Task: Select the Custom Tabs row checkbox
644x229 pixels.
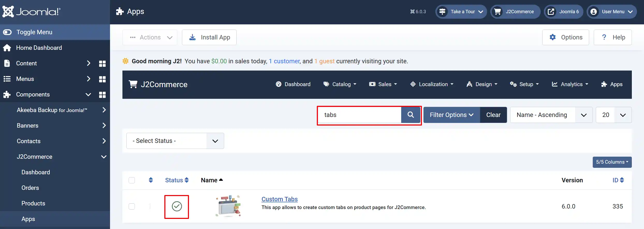Action: click(132, 206)
